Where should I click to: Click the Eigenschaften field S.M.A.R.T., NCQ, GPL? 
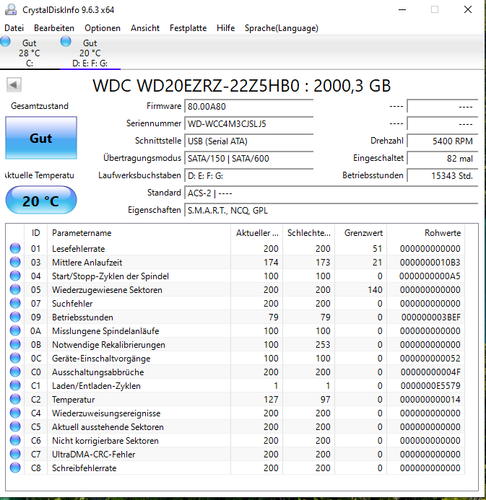coord(331,211)
